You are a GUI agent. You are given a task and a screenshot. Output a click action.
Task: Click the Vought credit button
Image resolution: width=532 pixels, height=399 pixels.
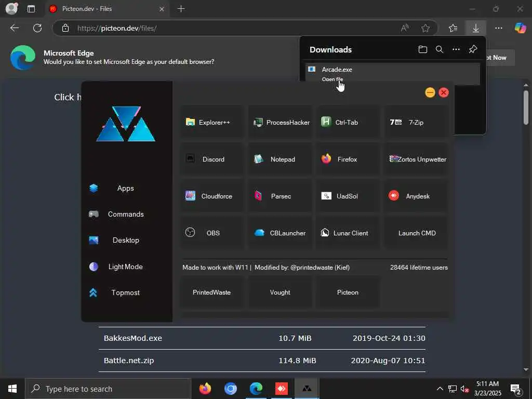click(280, 292)
